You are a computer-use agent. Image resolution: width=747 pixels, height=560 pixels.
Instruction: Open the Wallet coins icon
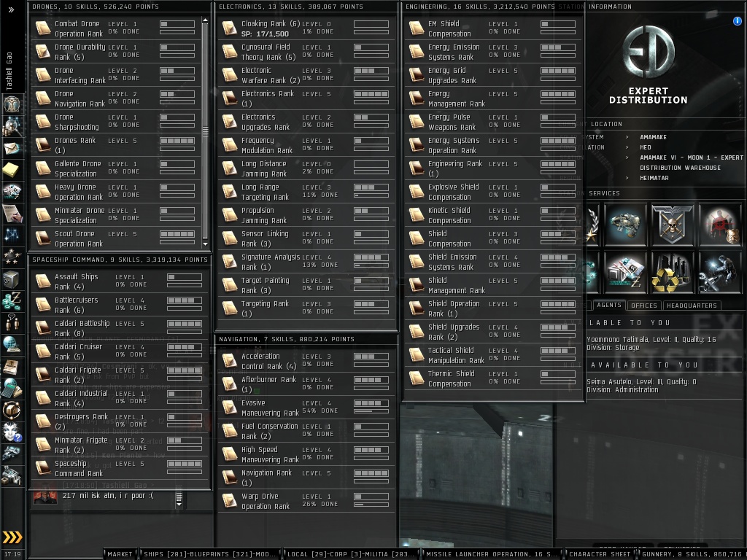(x=12, y=301)
